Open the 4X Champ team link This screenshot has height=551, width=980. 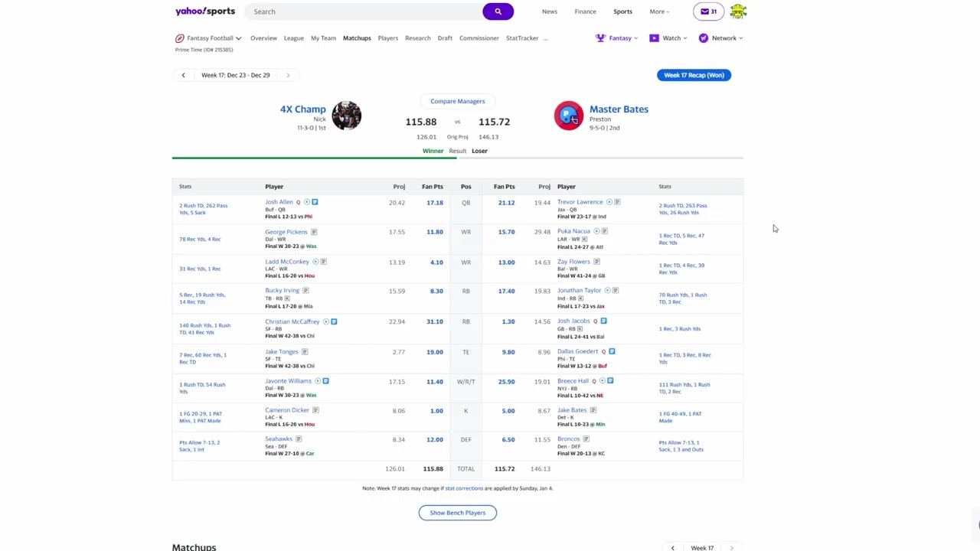[302, 109]
